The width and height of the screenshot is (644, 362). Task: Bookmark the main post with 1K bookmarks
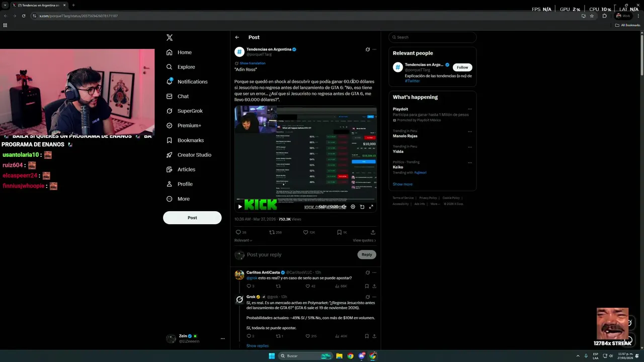pos(342,232)
